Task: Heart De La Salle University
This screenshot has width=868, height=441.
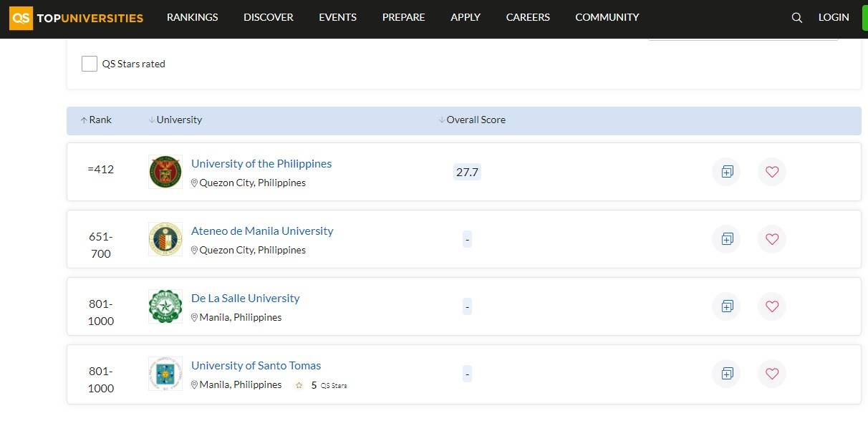Action: tap(771, 306)
